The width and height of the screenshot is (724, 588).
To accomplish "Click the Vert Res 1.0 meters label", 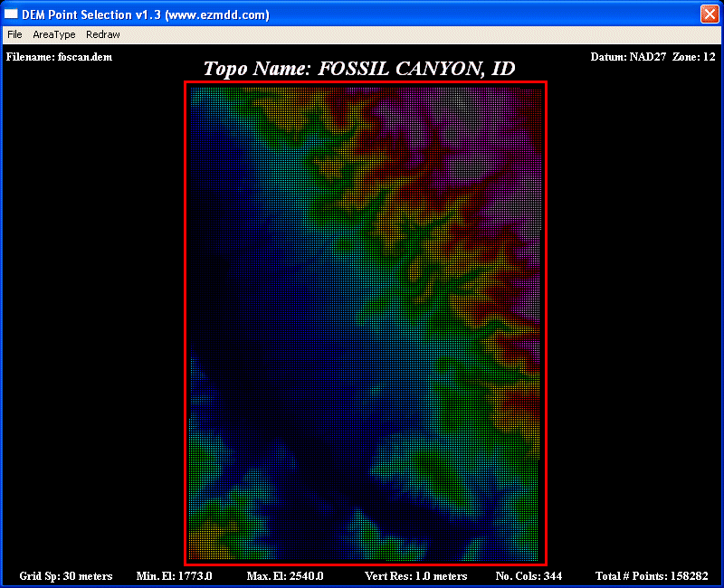I will tap(415, 576).
